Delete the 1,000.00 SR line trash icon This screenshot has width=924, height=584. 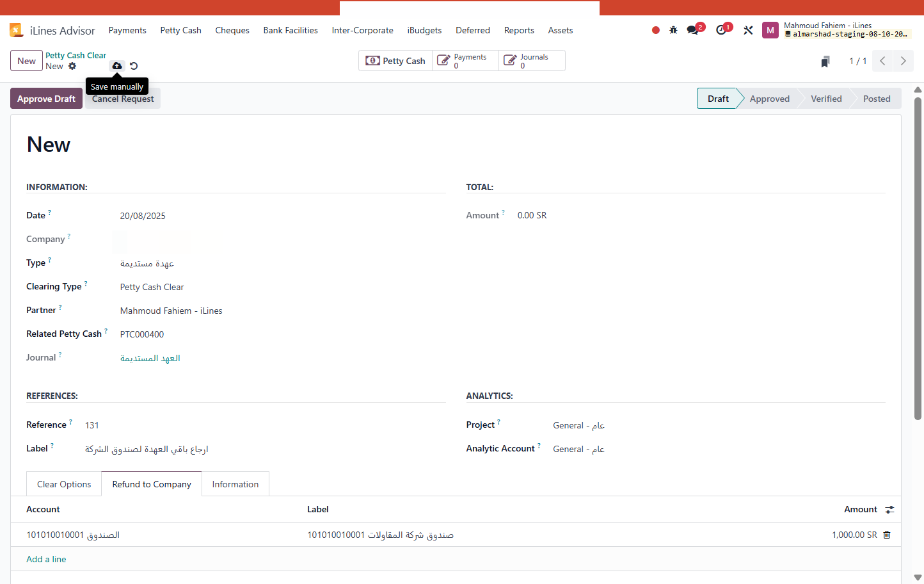coord(887,535)
